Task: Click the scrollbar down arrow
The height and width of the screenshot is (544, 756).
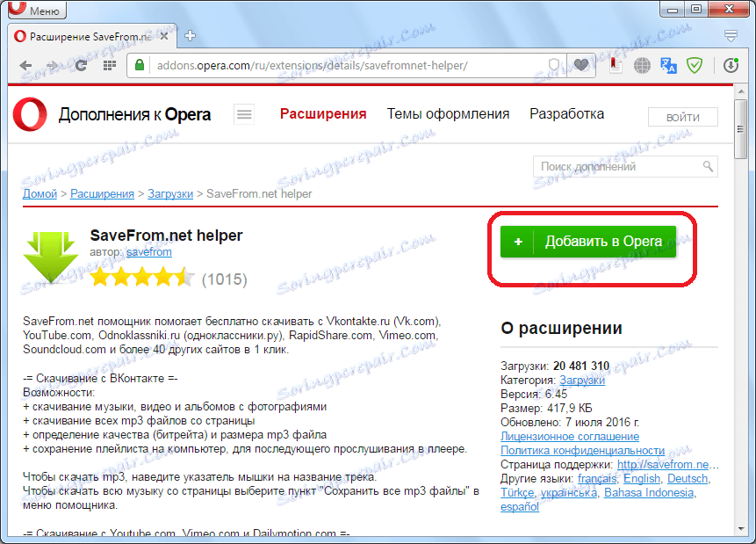Action: [740, 528]
